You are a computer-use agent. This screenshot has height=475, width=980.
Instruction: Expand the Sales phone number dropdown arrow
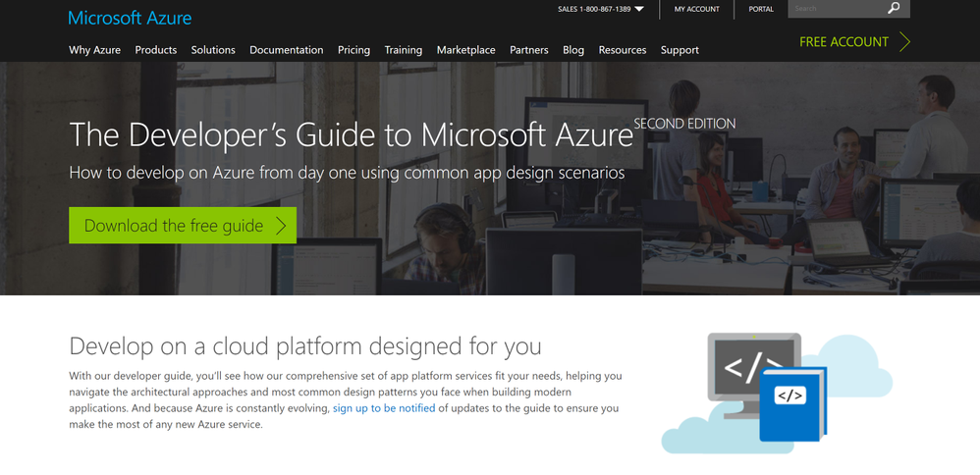tap(638, 9)
